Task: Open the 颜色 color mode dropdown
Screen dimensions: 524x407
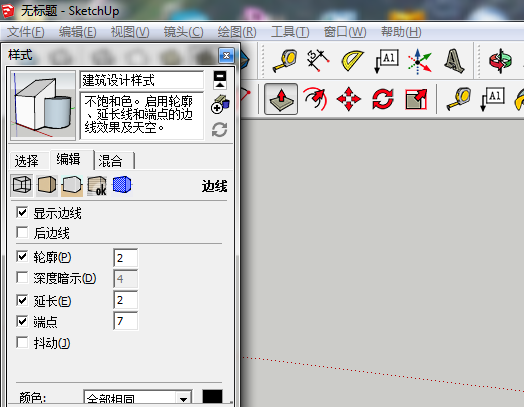Action: (x=138, y=398)
